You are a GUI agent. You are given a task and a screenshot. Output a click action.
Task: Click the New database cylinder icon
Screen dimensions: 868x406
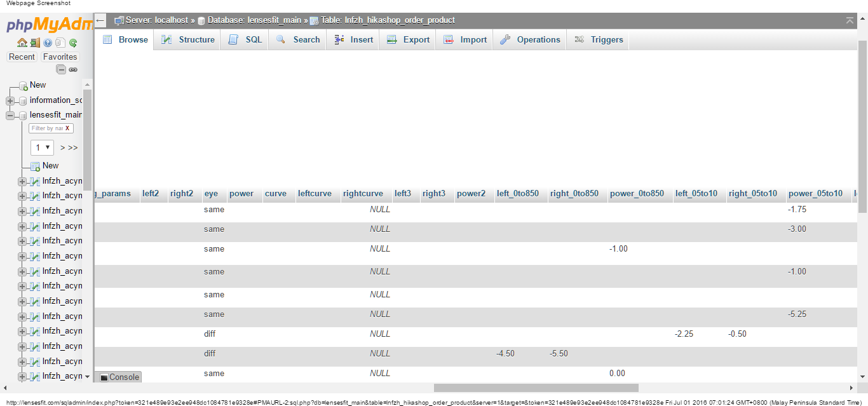[24, 85]
